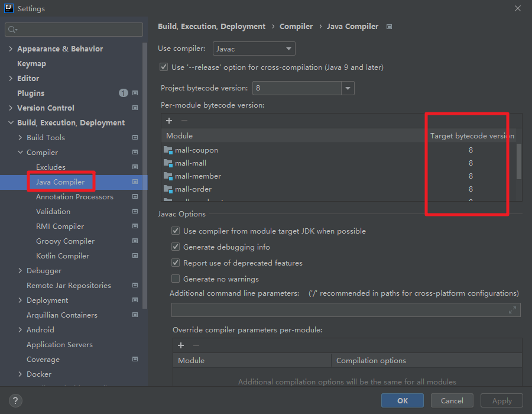Image resolution: width=532 pixels, height=414 pixels.
Task: Click the module table vertical scrollbar
Action: point(519,161)
